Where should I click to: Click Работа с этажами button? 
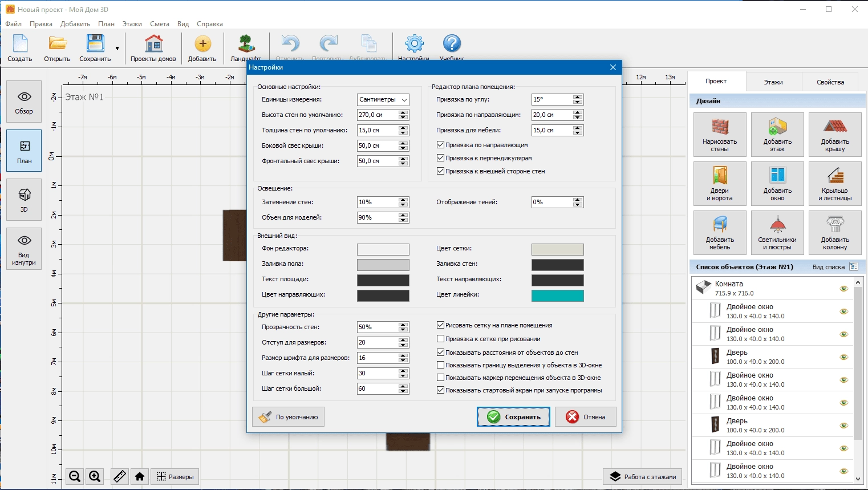coord(642,477)
